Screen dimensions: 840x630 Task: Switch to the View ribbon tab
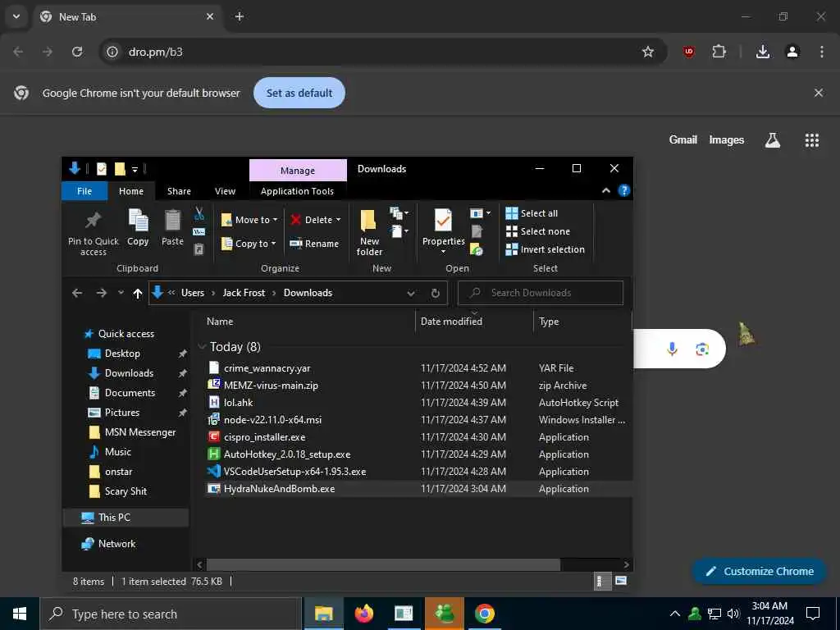225,191
